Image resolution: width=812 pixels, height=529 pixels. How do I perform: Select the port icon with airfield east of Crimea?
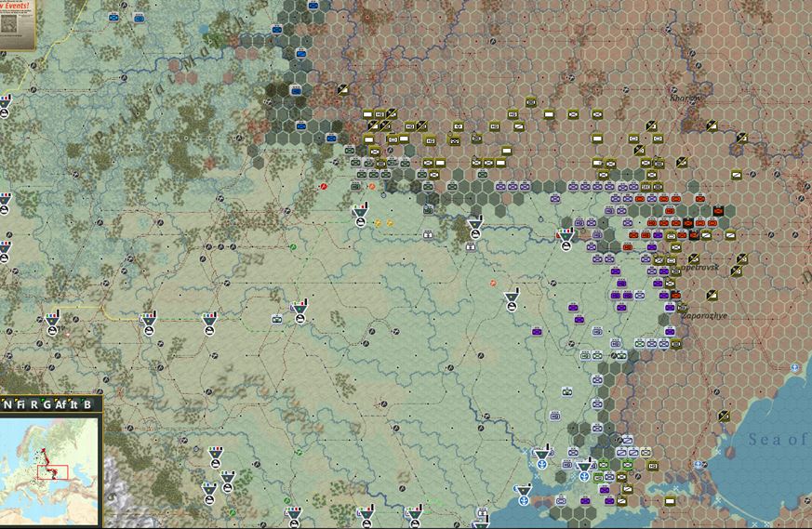[699, 464]
